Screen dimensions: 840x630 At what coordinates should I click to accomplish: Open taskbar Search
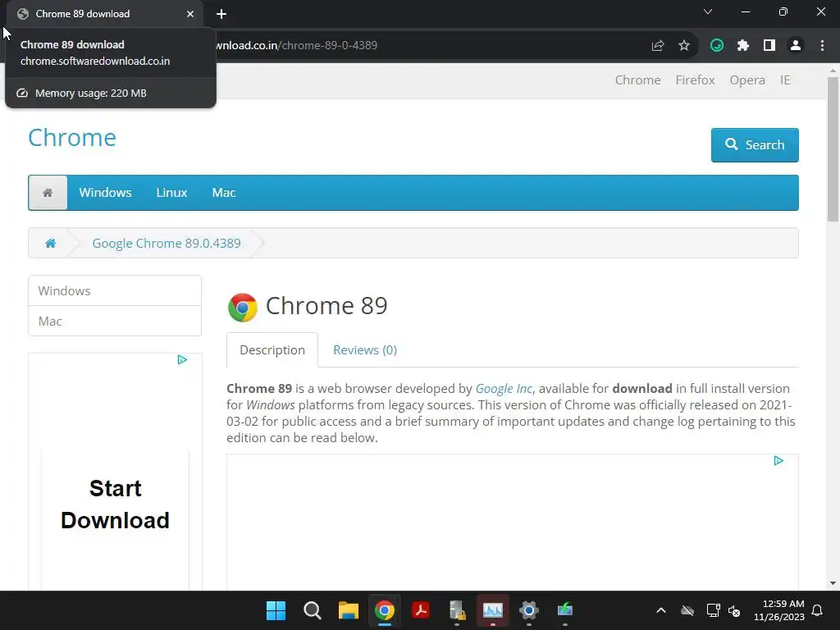point(313,610)
